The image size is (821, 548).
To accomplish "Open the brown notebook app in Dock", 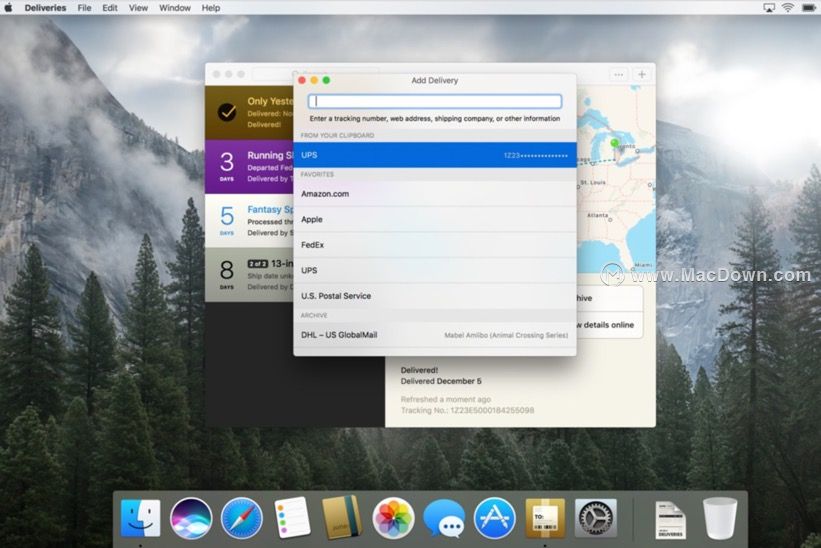I will (x=342, y=517).
